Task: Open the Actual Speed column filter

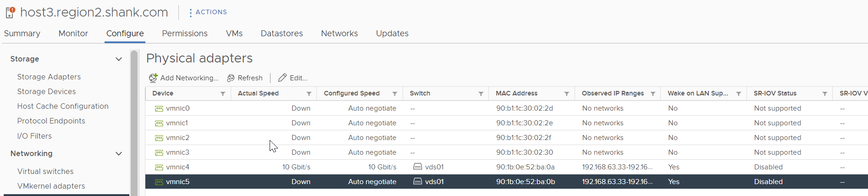Action: coord(309,94)
